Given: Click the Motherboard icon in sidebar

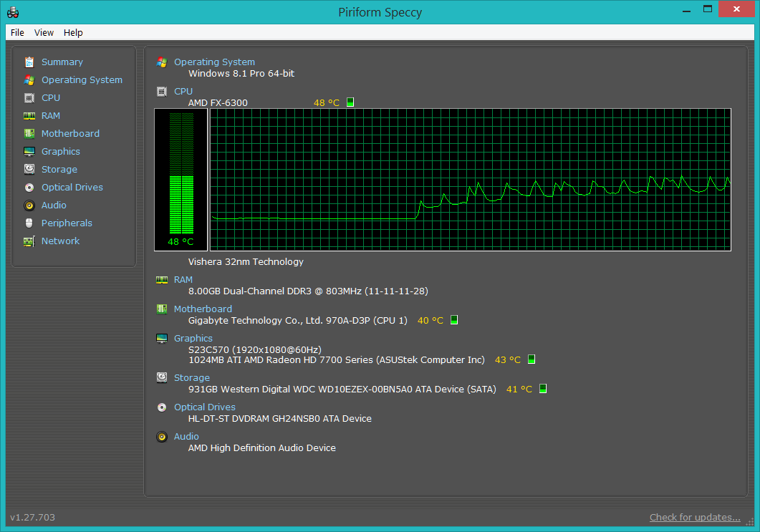Looking at the screenshot, I should click(x=29, y=134).
